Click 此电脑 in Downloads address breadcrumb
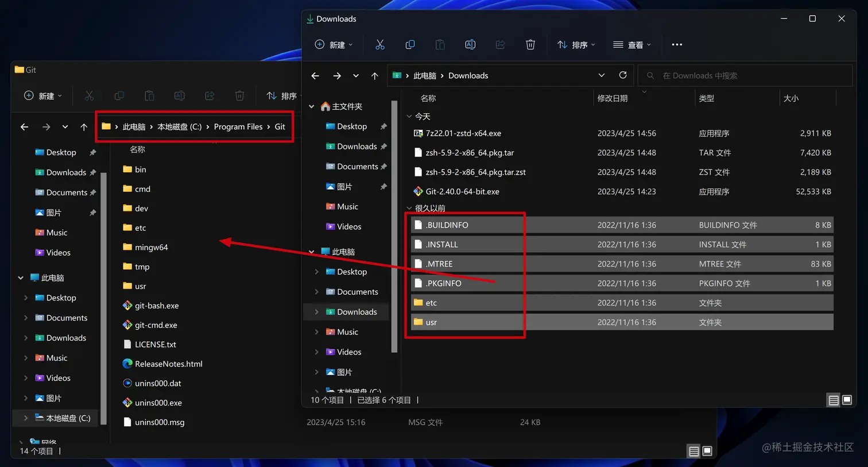Viewport: 868px width, 467px height. pyautogui.click(x=425, y=76)
